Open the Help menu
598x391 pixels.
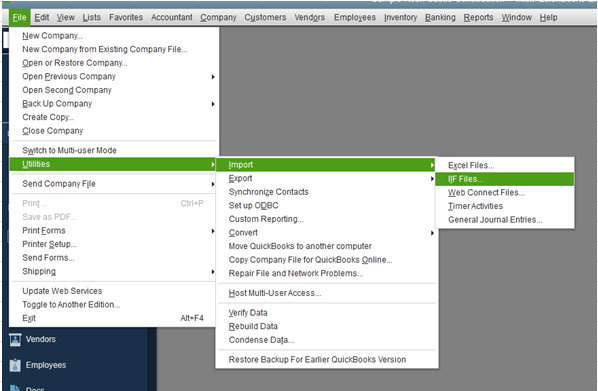[x=548, y=18]
